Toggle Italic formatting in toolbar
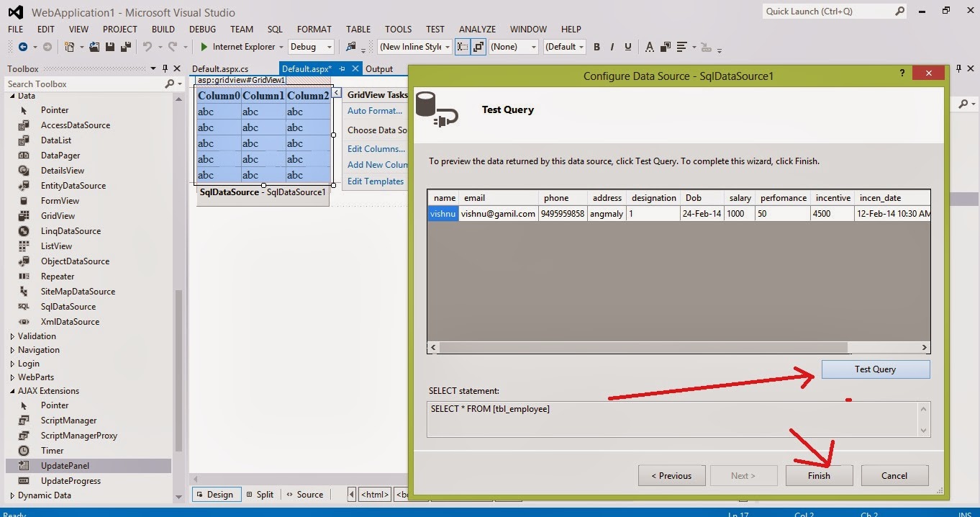The height and width of the screenshot is (517, 980). click(612, 47)
